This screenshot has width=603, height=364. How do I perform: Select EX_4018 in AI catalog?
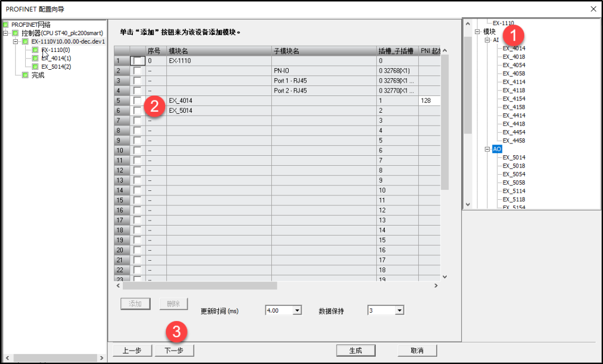click(514, 57)
